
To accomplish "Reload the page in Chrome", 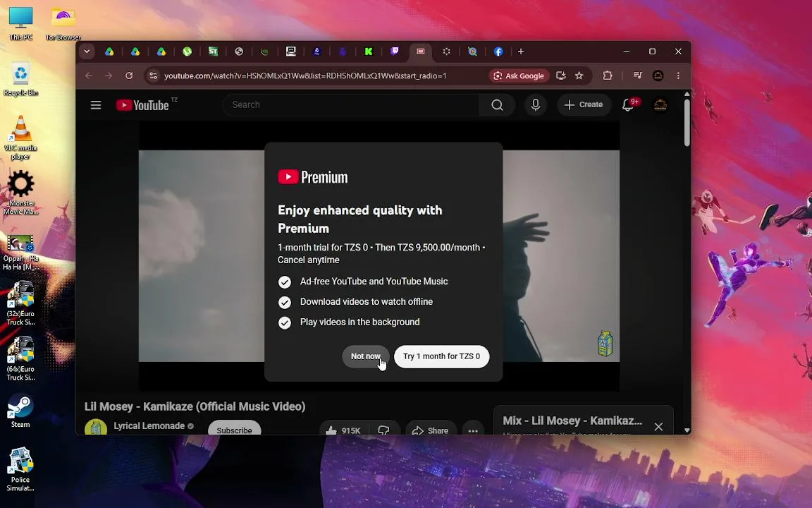I will click(x=129, y=75).
